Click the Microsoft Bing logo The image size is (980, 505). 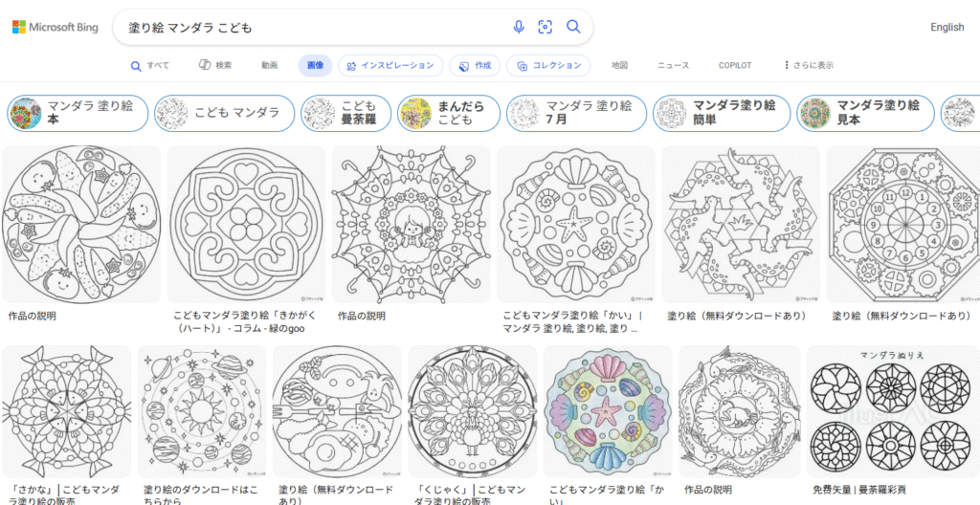pyautogui.click(x=56, y=27)
